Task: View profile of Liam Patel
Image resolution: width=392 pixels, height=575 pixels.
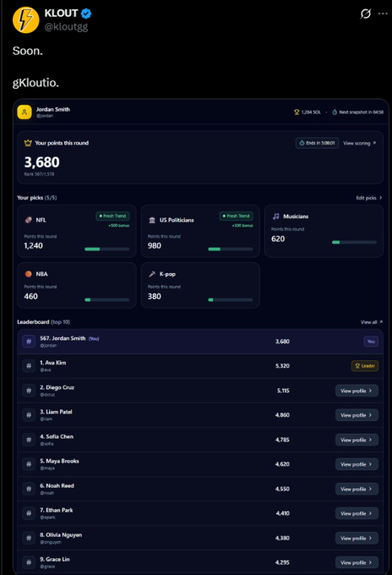Action: click(357, 415)
